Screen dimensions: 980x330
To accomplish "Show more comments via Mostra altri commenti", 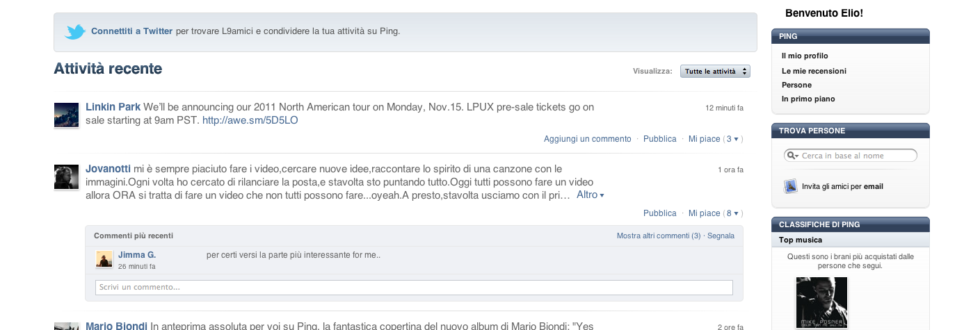I will (x=658, y=236).
